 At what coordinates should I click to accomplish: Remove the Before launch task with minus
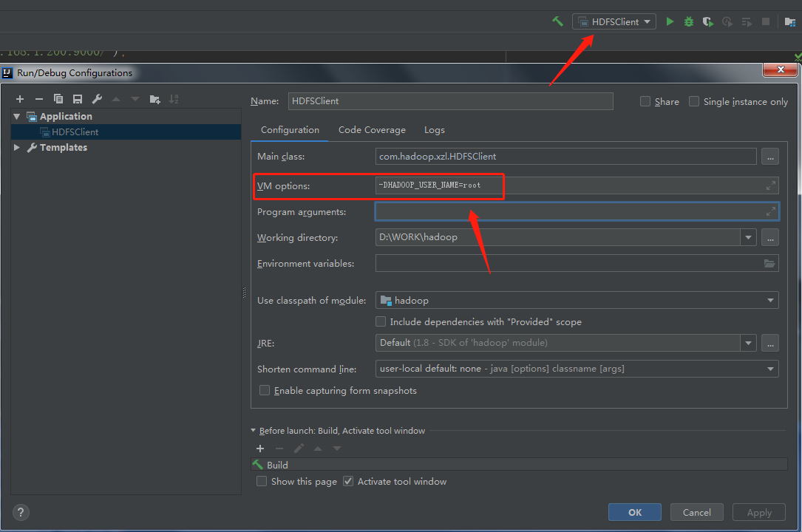[x=279, y=449]
